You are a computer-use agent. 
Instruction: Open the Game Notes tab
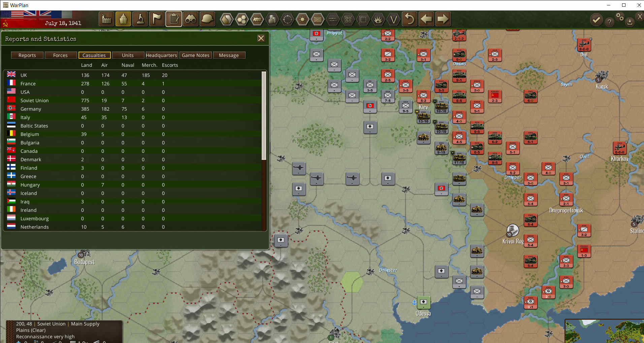(195, 55)
